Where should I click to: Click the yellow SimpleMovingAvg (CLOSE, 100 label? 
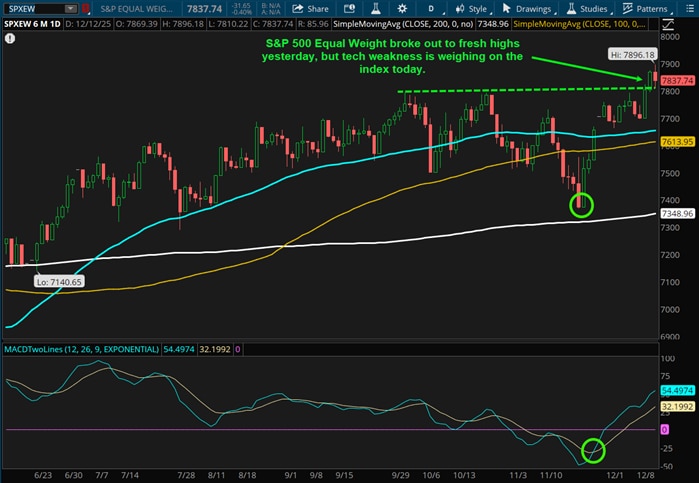coord(579,24)
